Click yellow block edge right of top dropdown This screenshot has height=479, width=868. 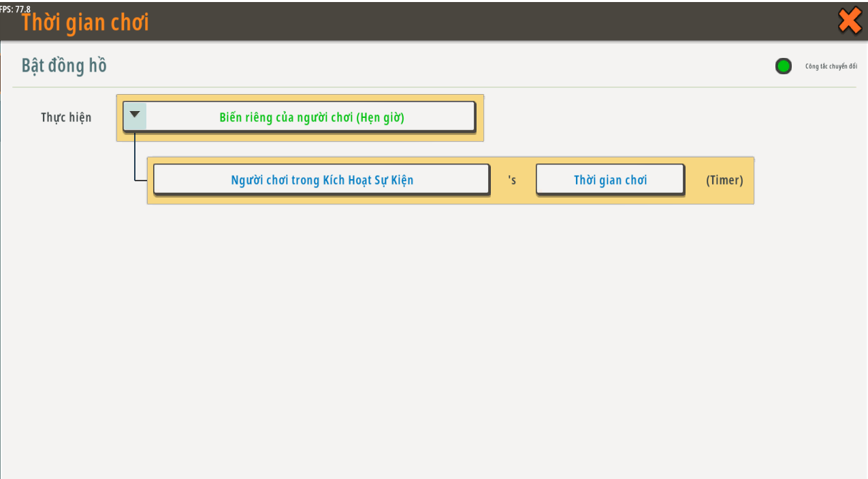pos(480,117)
